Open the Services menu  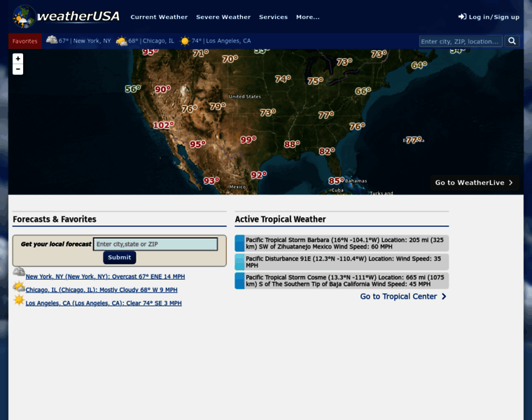pyautogui.click(x=273, y=17)
